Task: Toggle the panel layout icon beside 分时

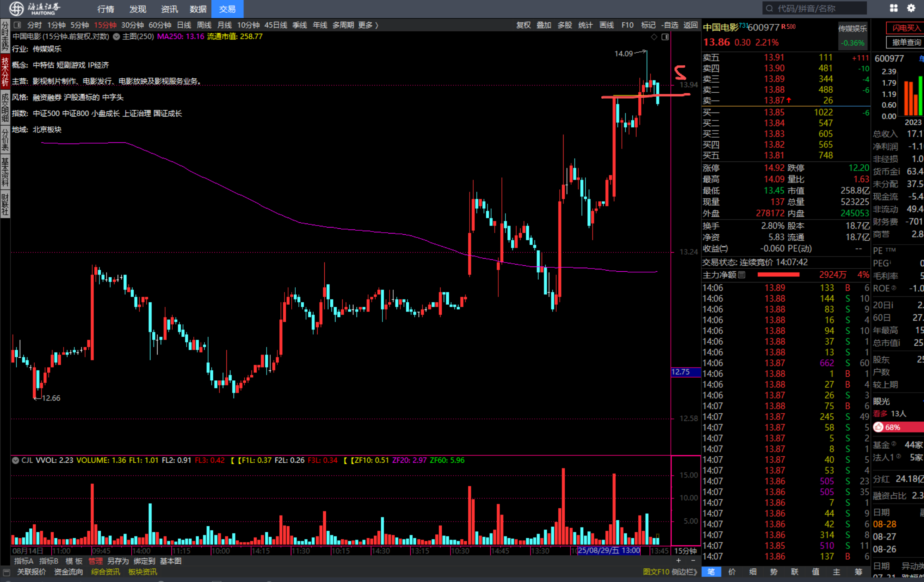Action: [x=17, y=25]
